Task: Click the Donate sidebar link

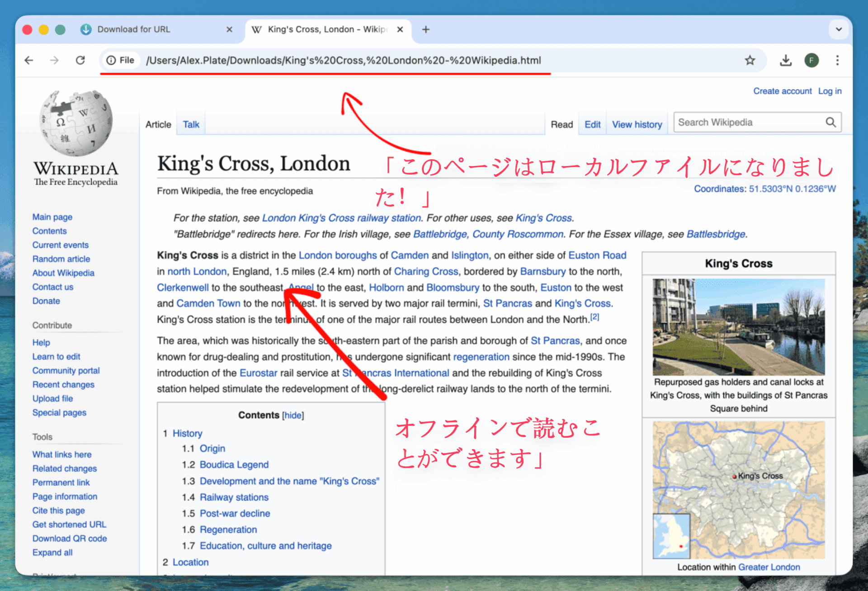Action: [x=46, y=301]
